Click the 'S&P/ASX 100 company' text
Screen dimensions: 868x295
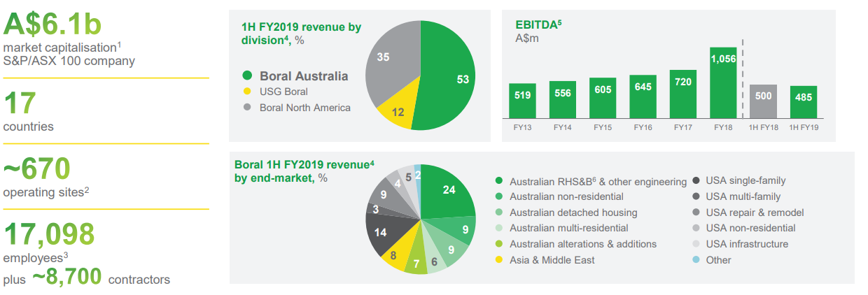click(x=69, y=61)
